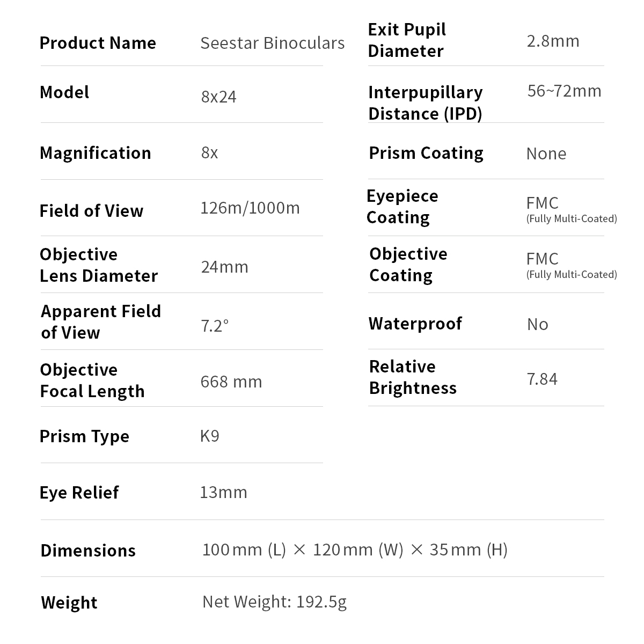This screenshot has width=644, height=644.
Task: Click the 56~72mm interpupillary distance value
Action: [564, 91]
